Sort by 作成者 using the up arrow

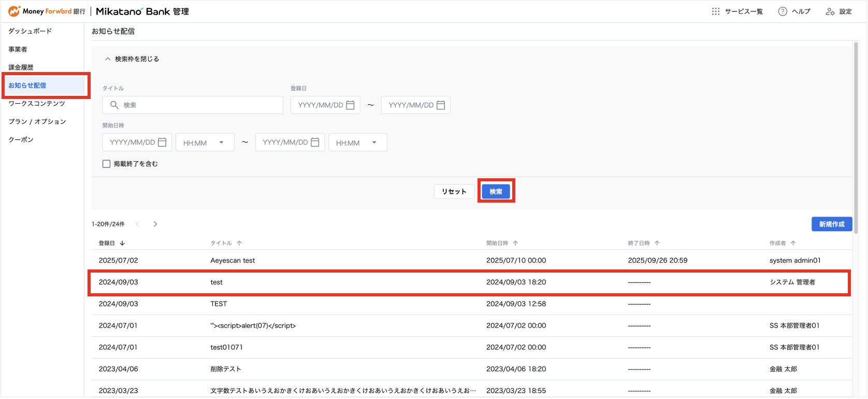tap(793, 243)
